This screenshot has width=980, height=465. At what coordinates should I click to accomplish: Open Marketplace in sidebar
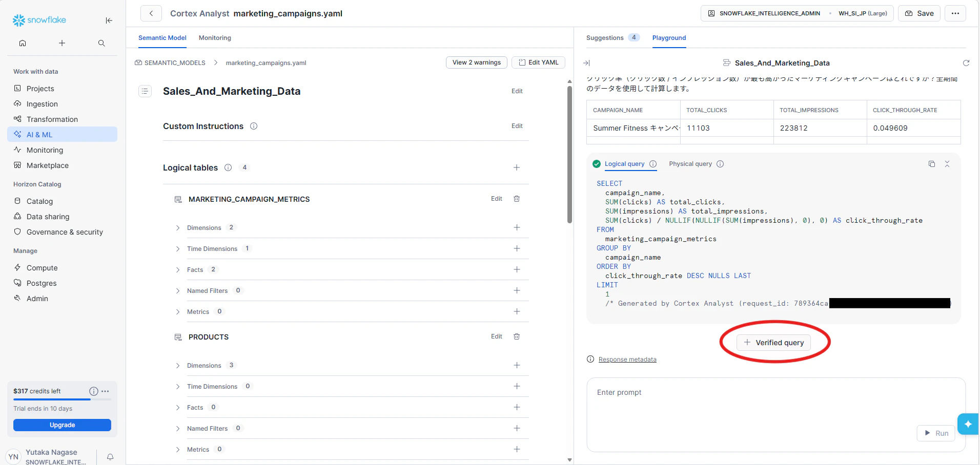coord(62,165)
